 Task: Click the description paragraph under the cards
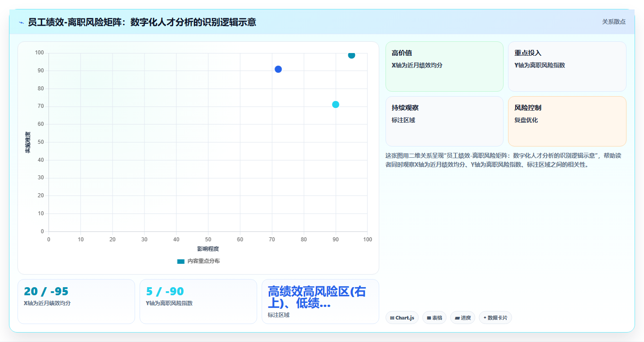504,160
